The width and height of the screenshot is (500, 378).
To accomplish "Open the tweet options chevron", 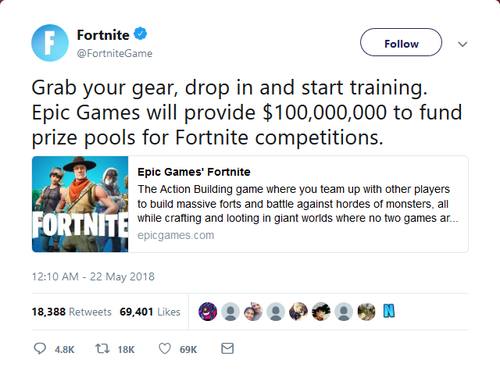I will [462, 44].
